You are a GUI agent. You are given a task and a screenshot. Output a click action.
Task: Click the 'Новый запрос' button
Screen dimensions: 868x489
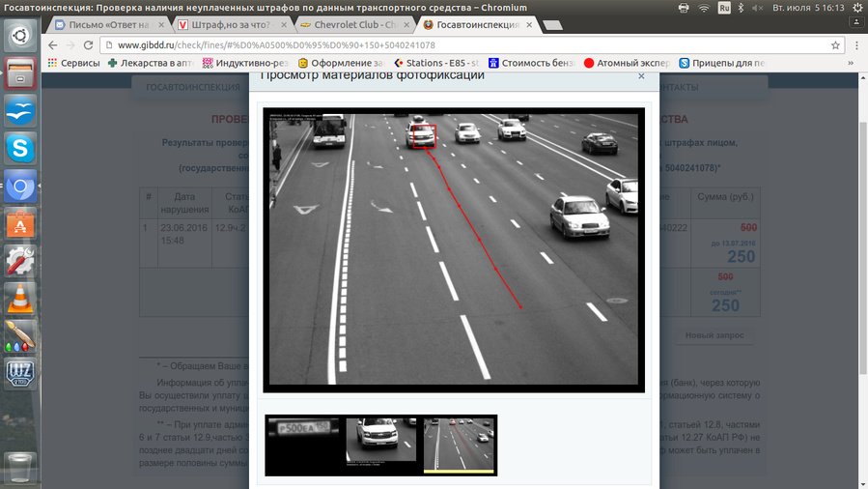coord(714,335)
